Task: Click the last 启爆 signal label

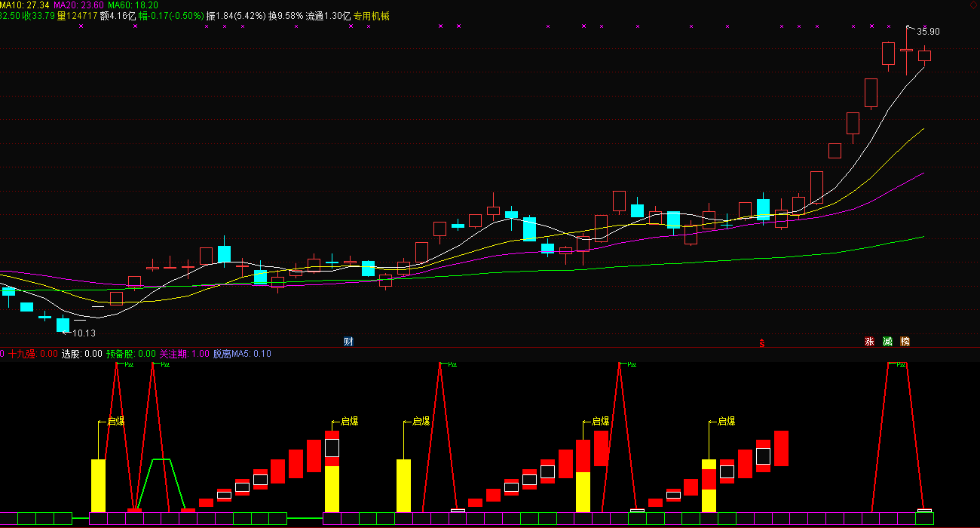Action: coord(726,421)
